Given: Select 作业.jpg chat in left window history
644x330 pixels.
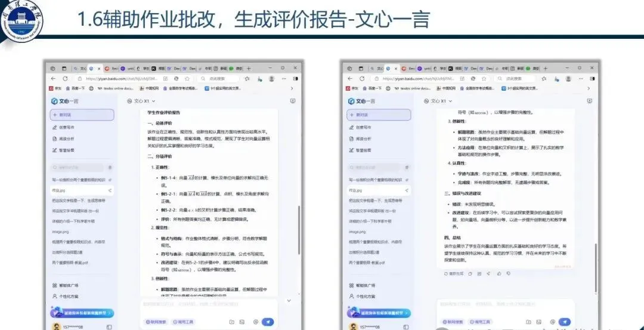Looking at the screenshot, I should (81, 191).
